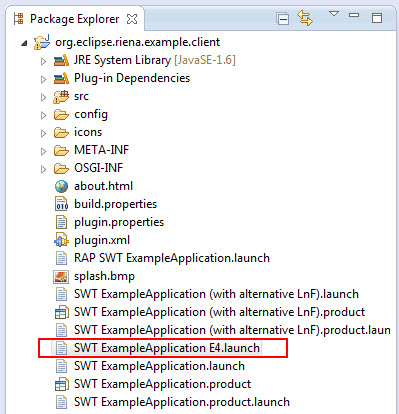Click the plugin.xml plug-in icon
This screenshot has width=399, height=414.
pos(61,240)
